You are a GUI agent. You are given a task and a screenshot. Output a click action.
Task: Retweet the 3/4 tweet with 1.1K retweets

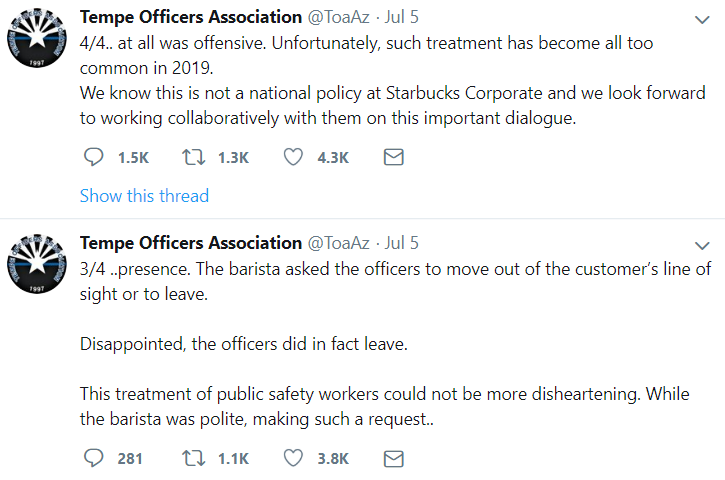click(x=191, y=459)
